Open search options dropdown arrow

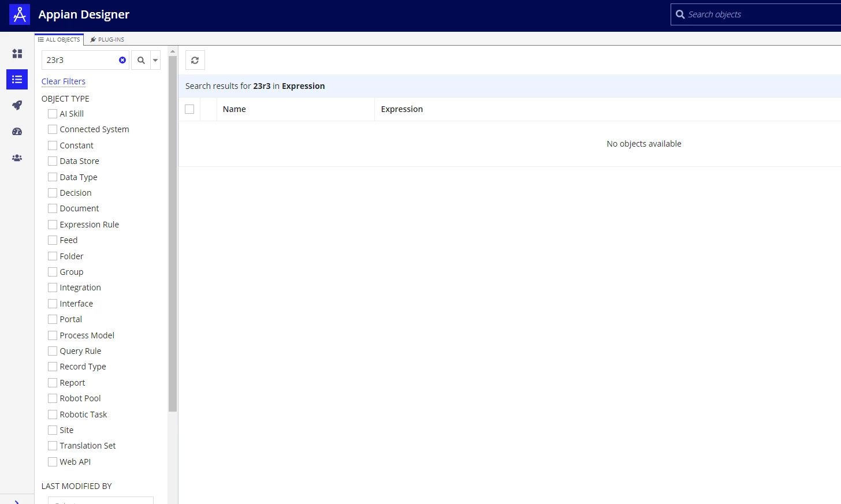(x=155, y=60)
